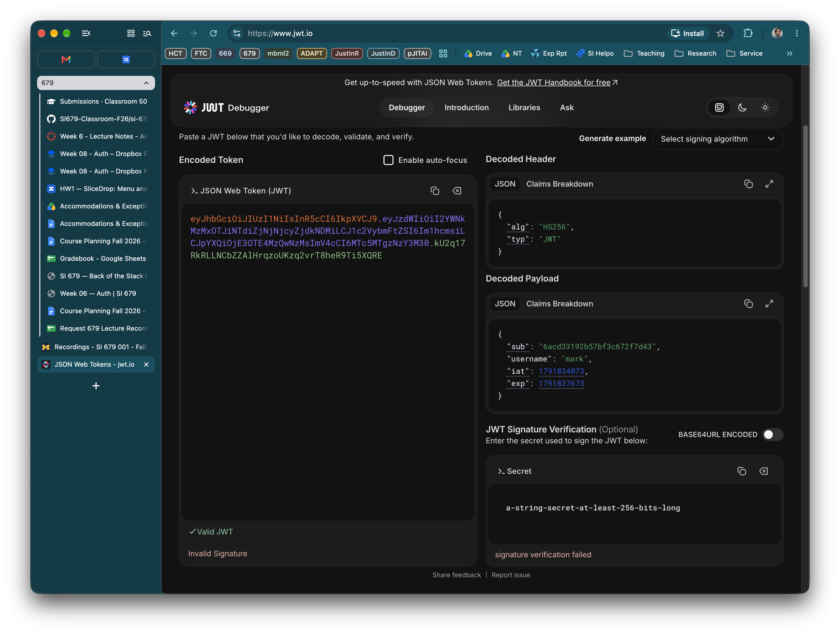This screenshot has width=840, height=634.
Task: Clear the encoded JWT token
Action: (457, 191)
